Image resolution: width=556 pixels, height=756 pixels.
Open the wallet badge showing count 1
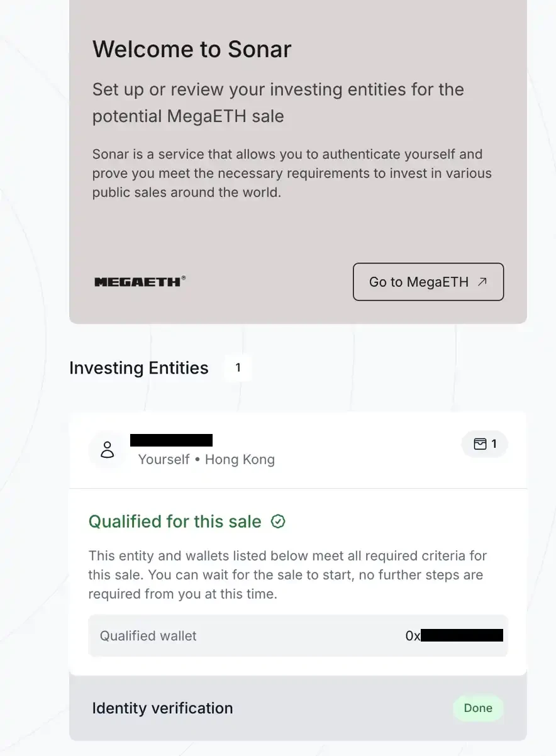click(484, 444)
